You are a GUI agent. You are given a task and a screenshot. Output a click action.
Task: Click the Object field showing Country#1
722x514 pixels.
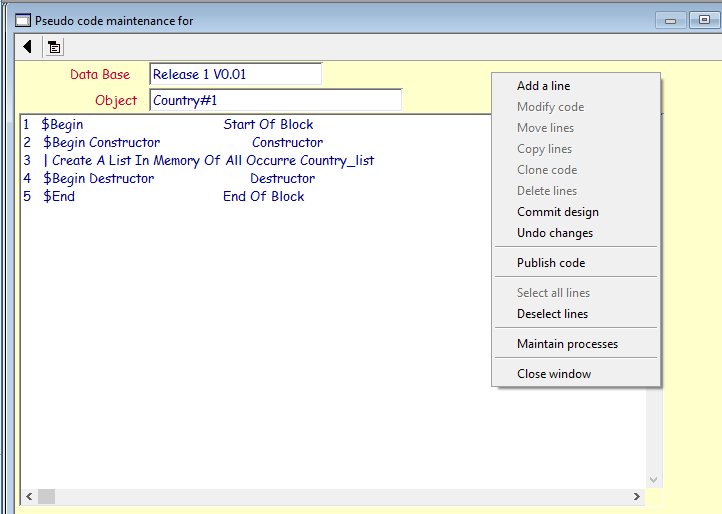pyautogui.click(x=275, y=100)
